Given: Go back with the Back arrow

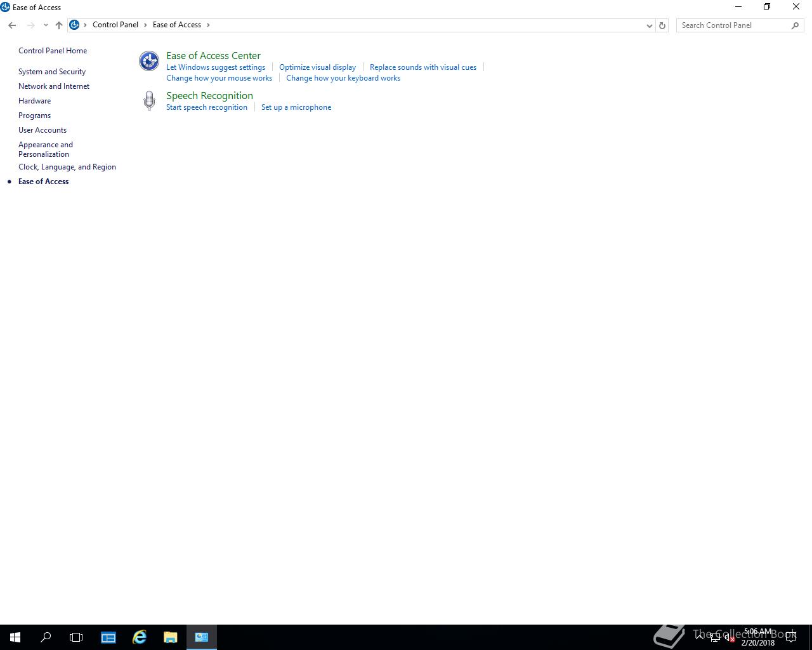Looking at the screenshot, I should click(x=12, y=25).
